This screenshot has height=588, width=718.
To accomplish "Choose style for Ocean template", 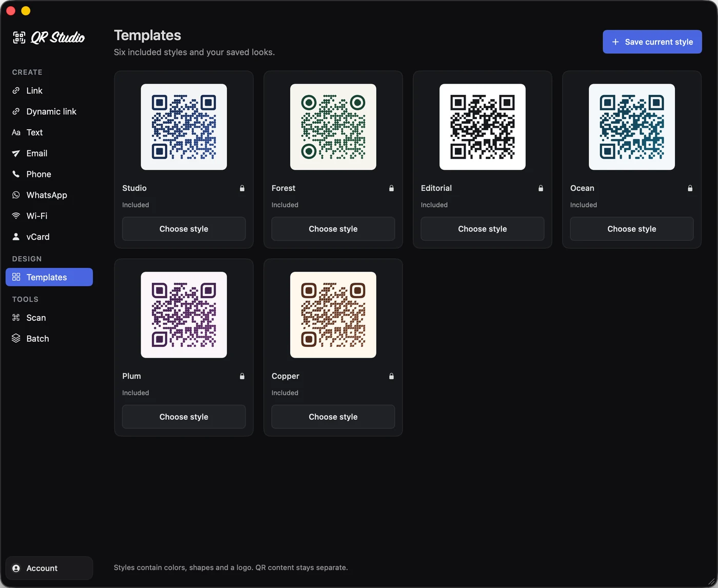I will 632,229.
